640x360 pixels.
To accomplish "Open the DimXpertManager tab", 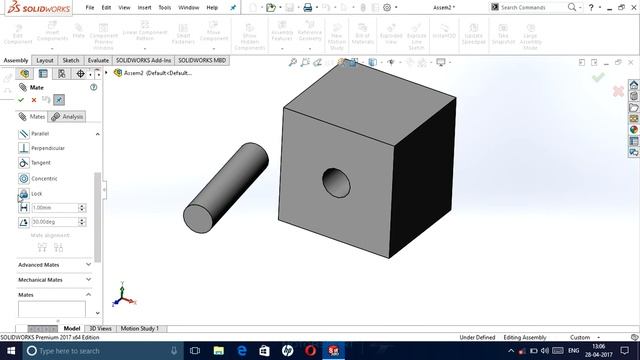I will (80, 73).
